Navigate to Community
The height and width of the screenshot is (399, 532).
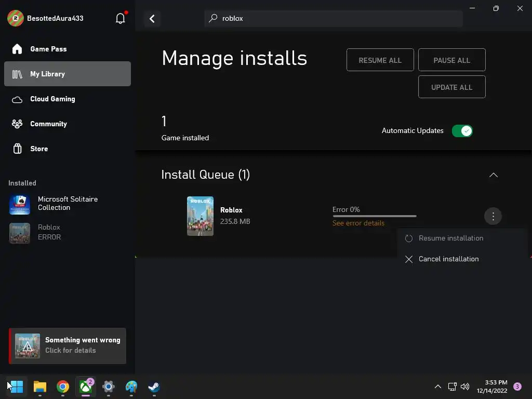coord(68,124)
